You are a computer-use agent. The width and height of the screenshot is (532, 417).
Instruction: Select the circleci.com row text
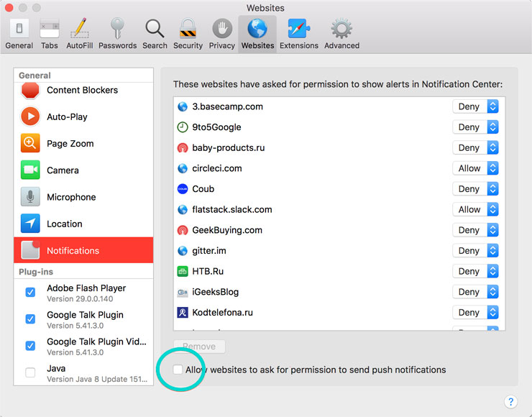click(217, 168)
